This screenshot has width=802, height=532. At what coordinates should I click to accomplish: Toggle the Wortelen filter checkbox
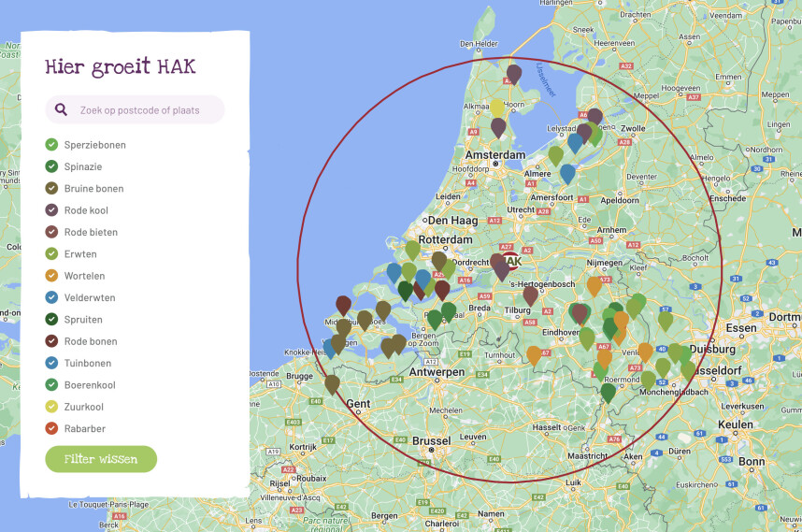pos(51,276)
